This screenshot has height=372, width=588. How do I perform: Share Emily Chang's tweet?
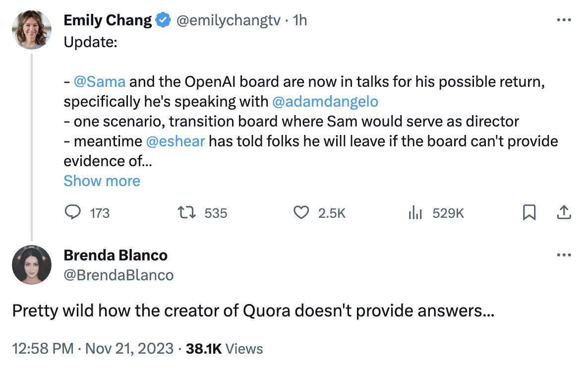coord(564,213)
